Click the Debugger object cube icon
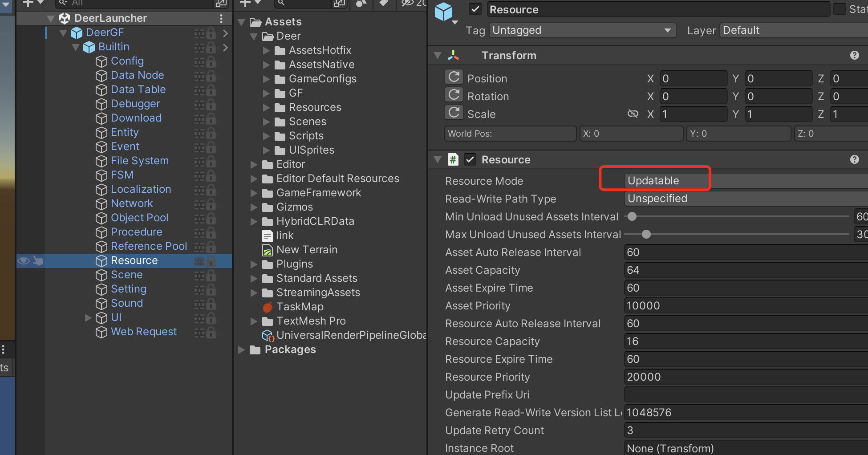Image resolution: width=868 pixels, height=455 pixels. point(101,104)
